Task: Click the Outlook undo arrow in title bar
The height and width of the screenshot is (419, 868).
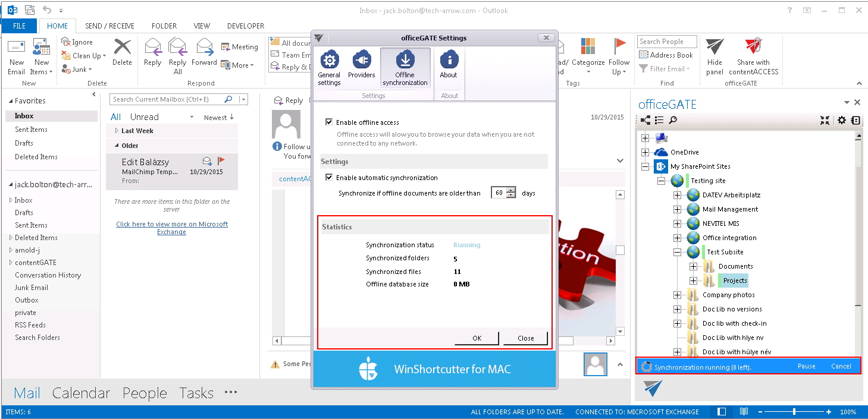Action: tap(47, 10)
